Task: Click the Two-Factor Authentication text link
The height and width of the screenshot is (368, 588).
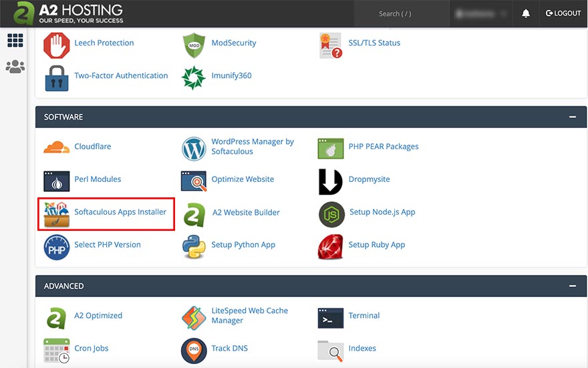Action: tap(121, 76)
